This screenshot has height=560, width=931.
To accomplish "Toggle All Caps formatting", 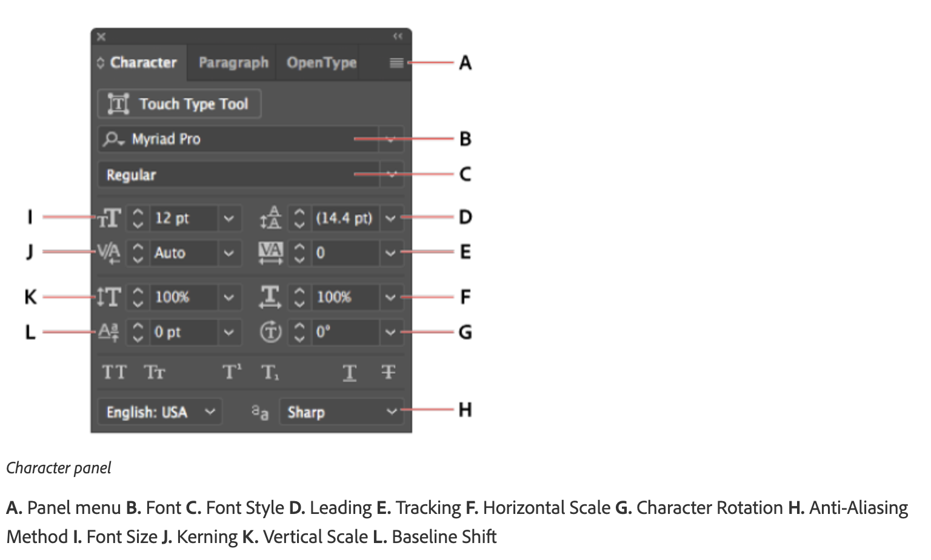I will tap(114, 372).
